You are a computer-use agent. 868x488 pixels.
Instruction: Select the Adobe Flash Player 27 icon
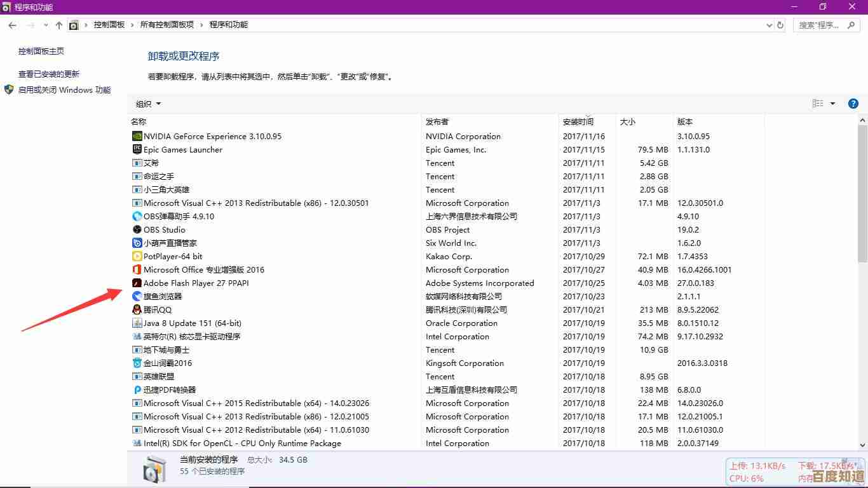pos(137,283)
